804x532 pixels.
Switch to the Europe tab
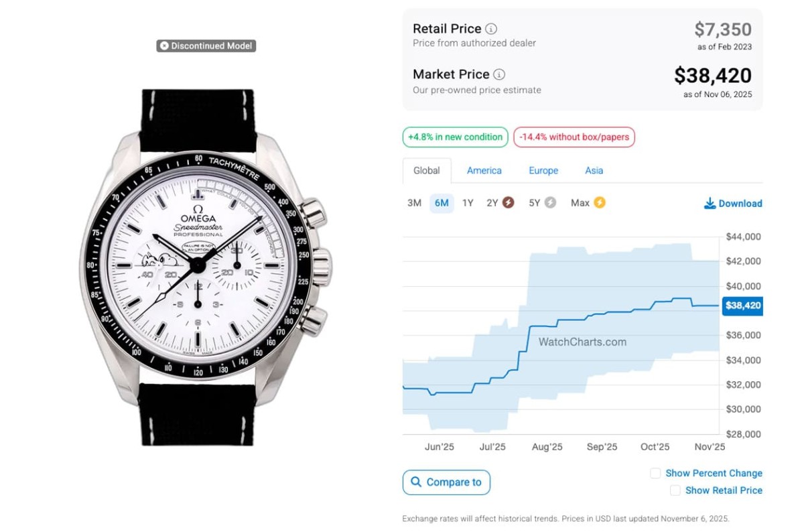tap(543, 170)
